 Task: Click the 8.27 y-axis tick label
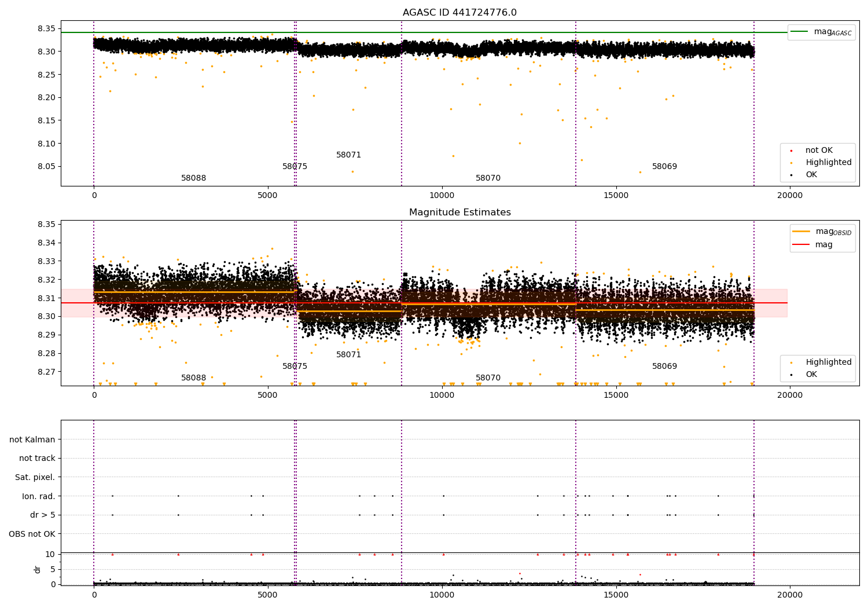pos(46,372)
